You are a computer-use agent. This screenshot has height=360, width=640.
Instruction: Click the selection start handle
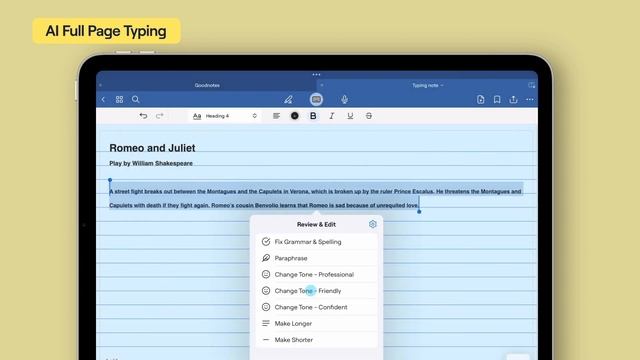(x=110, y=180)
